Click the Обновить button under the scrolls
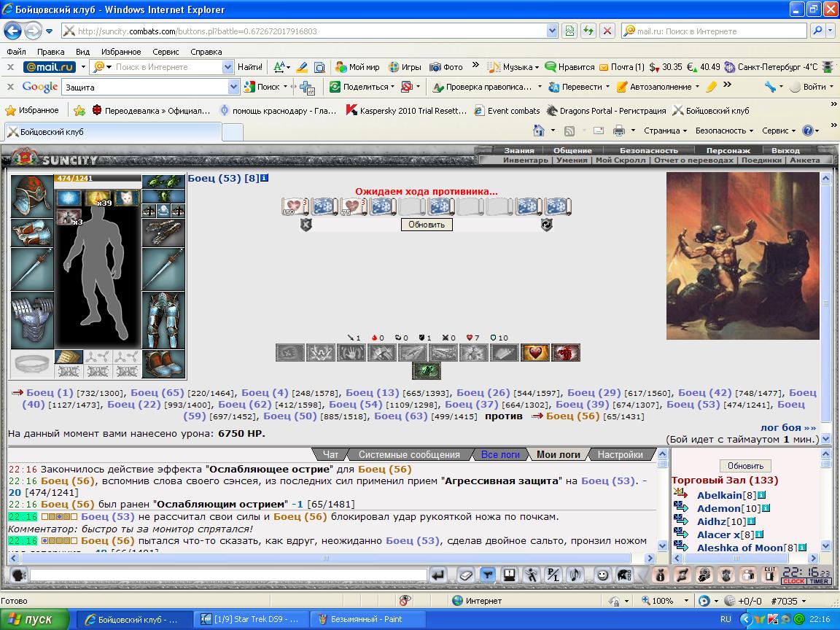 pyautogui.click(x=427, y=225)
